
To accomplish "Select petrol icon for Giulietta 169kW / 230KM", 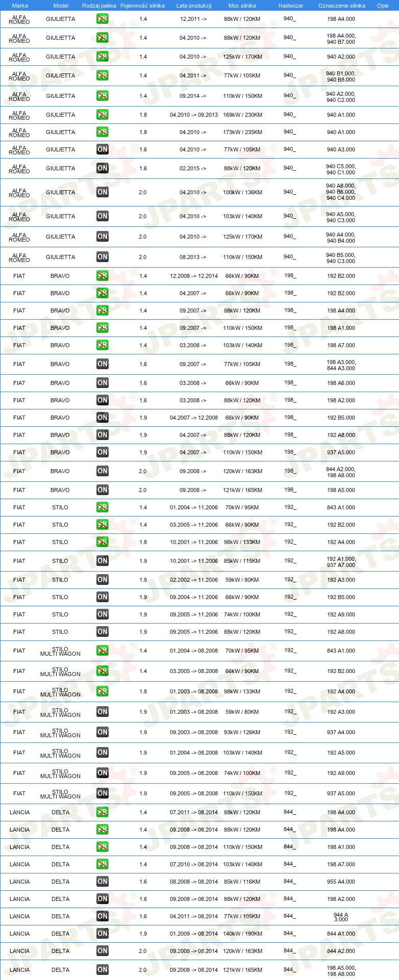I will coord(103,115).
